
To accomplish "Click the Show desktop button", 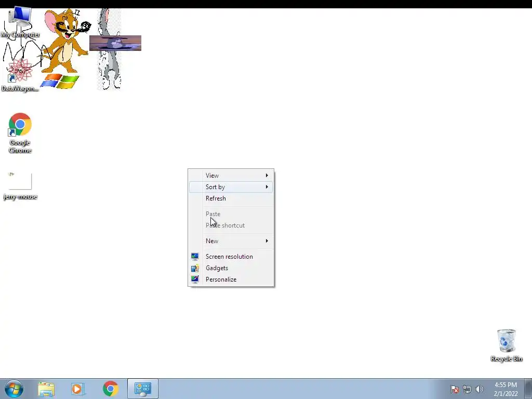I will point(528,389).
